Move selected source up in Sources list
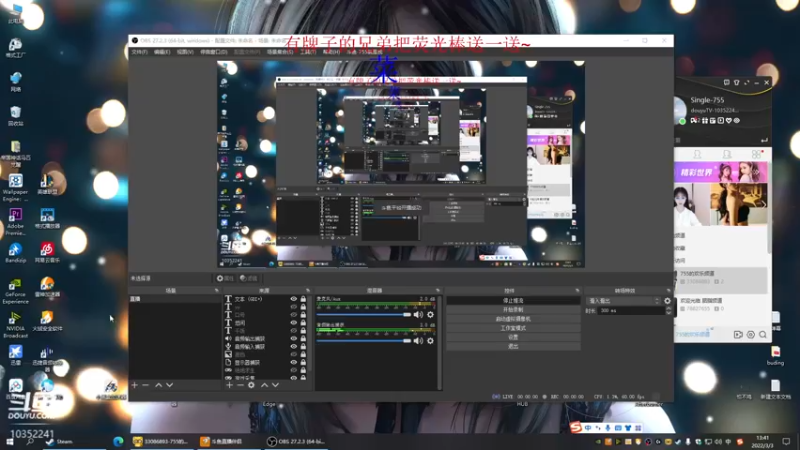This screenshot has height=450, width=800. coord(264,385)
